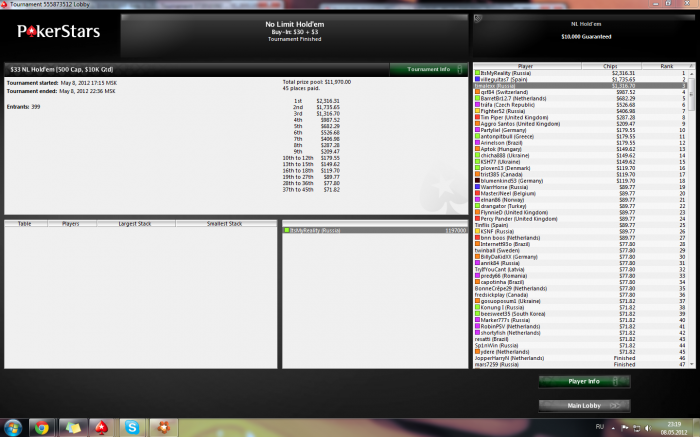Click the PokerStars logo
The image size is (700, 437).
point(58,31)
